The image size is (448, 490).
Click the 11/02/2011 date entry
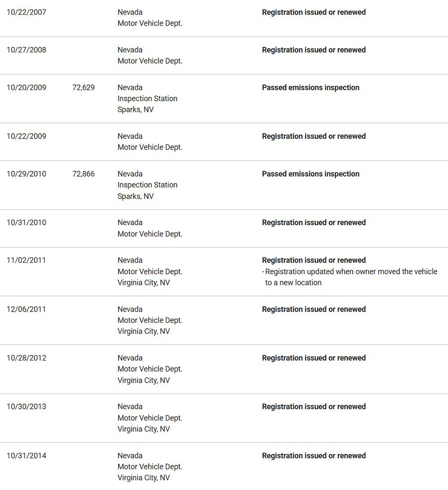26,260
